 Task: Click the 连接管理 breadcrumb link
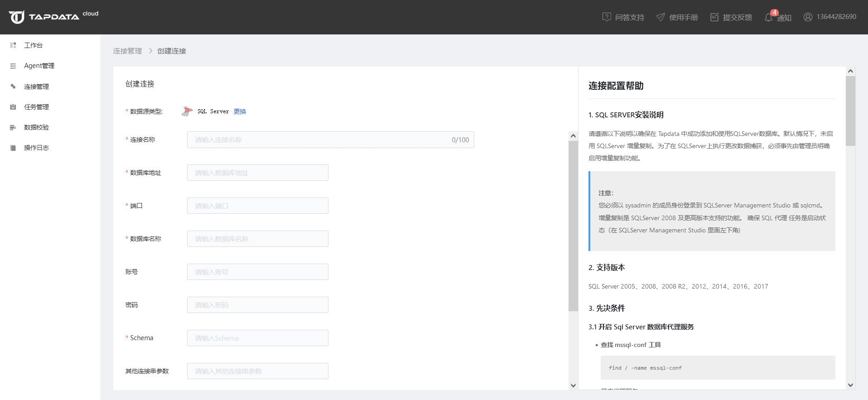(127, 51)
